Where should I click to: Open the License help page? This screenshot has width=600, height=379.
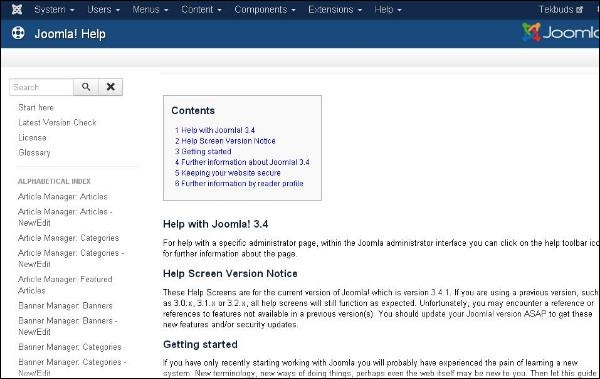32,137
